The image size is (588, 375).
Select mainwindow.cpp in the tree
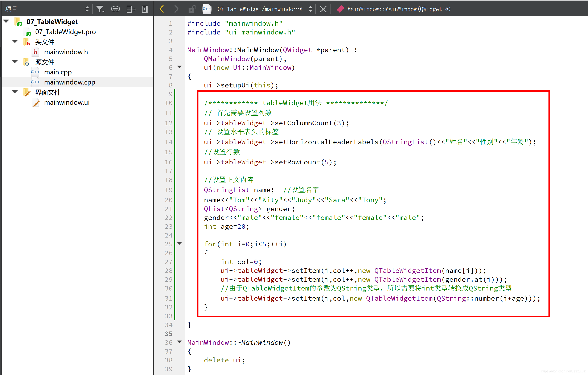70,82
